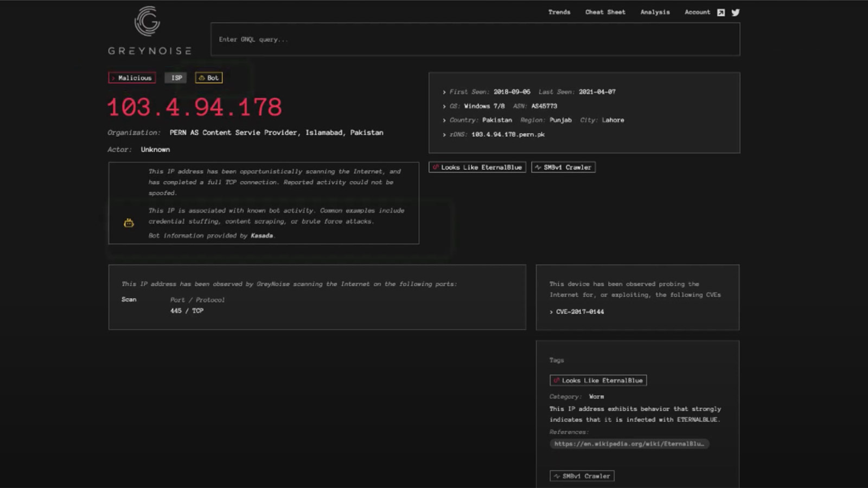Click ASN value AS45773
Screen dimensions: 868x488
[544, 106]
